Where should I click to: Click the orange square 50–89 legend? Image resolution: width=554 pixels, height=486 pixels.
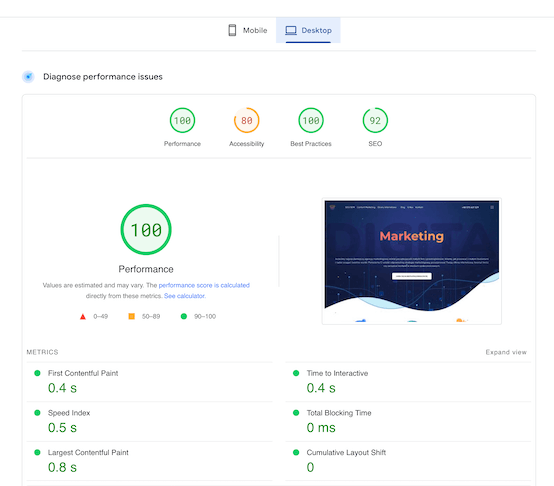pos(144,316)
